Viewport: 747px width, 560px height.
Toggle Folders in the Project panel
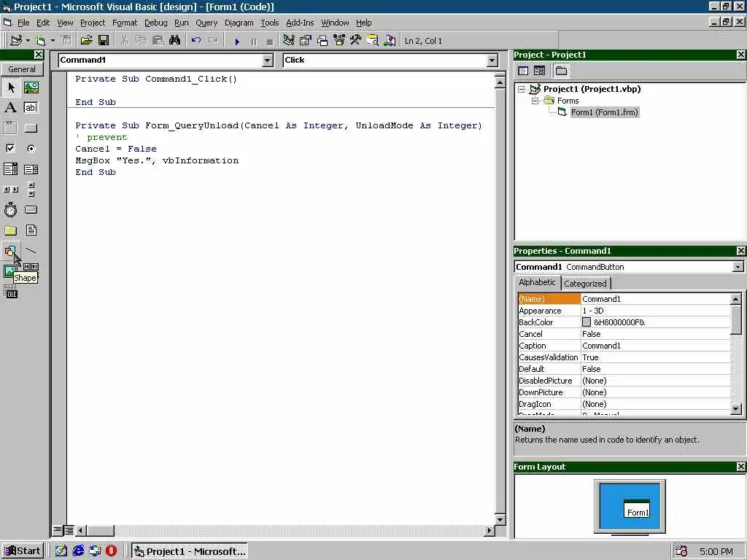click(561, 71)
